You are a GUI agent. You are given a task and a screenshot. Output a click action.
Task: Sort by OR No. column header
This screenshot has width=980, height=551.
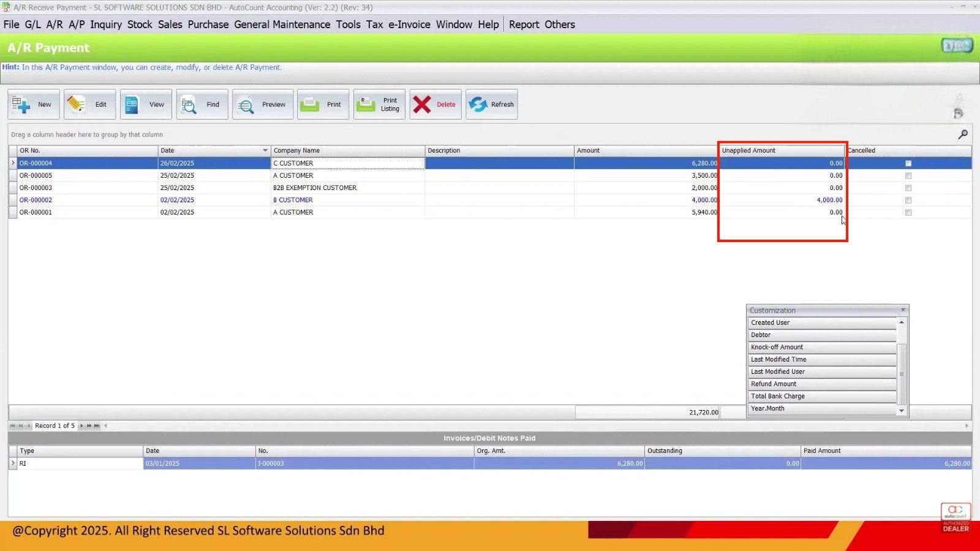tap(87, 151)
